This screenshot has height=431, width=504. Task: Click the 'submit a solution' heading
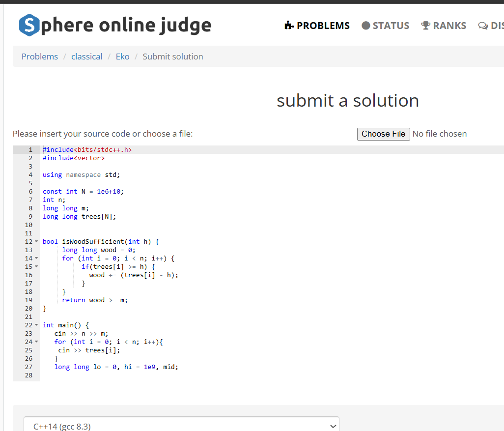tap(348, 101)
